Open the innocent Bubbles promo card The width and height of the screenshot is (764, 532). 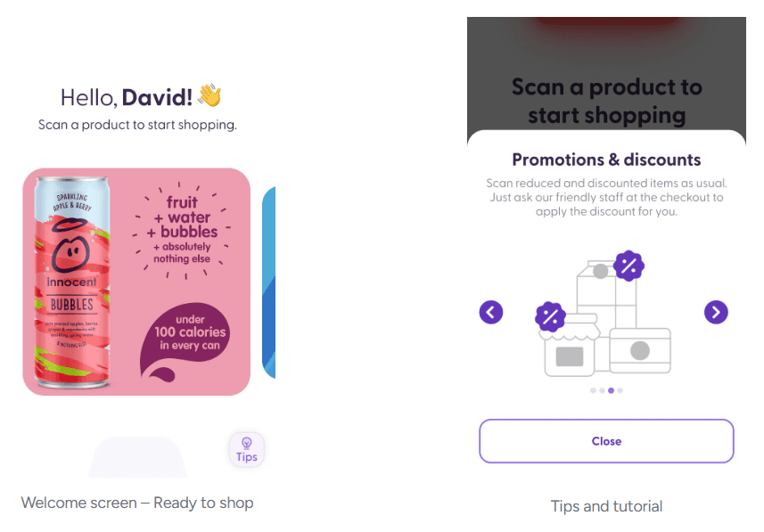coord(136,282)
